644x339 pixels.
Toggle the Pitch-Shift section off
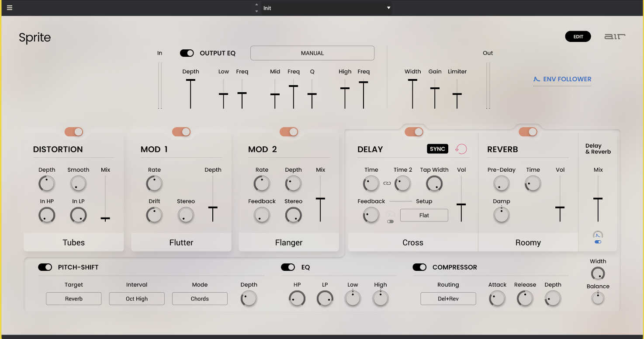point(45,267)
